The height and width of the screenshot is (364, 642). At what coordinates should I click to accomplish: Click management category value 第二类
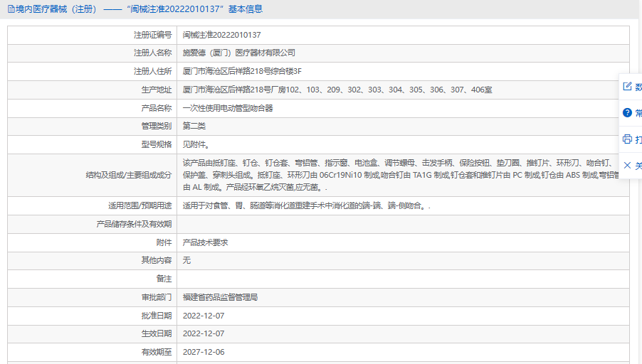click(x=194, y=126)
